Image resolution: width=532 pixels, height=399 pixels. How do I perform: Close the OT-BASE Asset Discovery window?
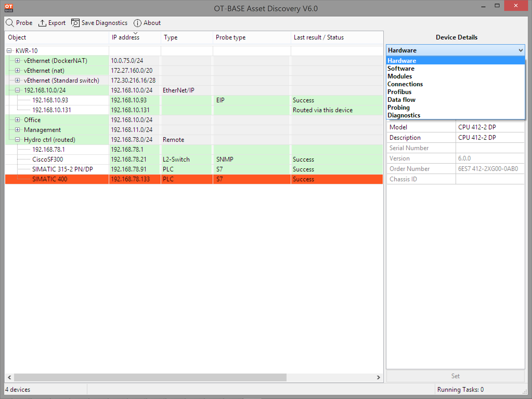click(516, 6)
